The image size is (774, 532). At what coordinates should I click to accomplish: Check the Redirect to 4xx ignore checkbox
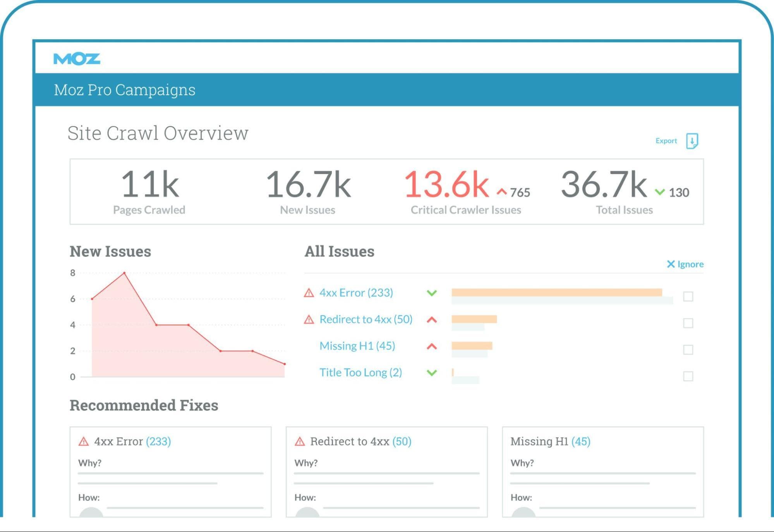point(688,323)
